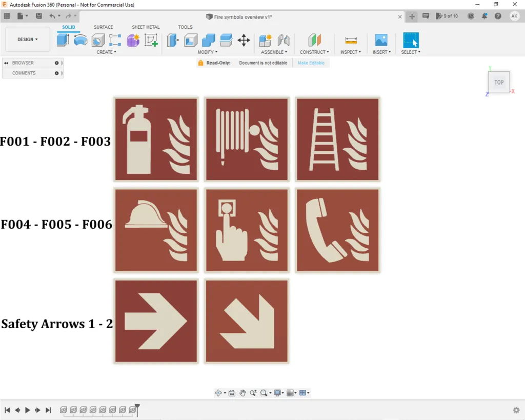
Task: Select the Move/Copy tool
Action: click(244, 39)
